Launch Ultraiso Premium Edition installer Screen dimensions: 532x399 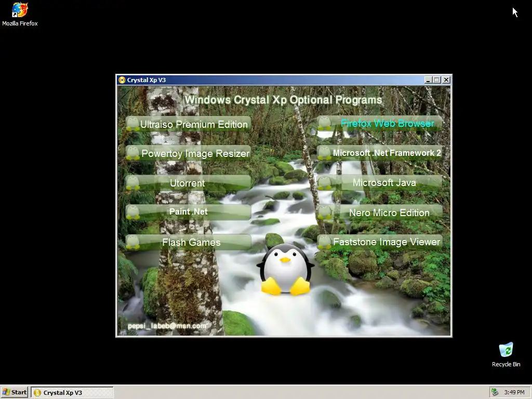coord(188,124)
